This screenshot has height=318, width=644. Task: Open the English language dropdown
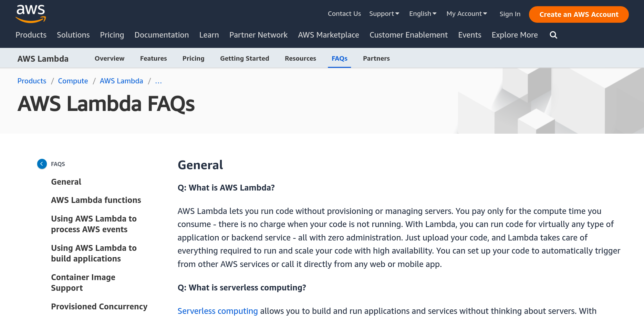pyautogui.click(x=423, y=14)
